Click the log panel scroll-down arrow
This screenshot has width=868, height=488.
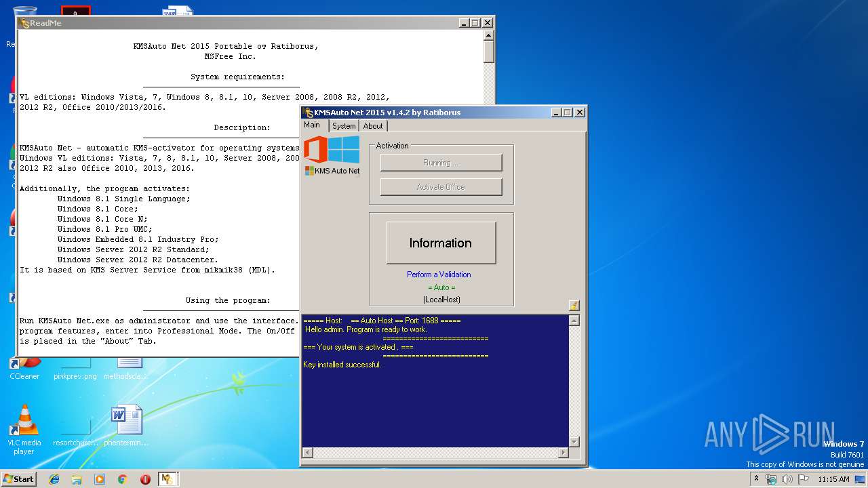pos(574,441)
